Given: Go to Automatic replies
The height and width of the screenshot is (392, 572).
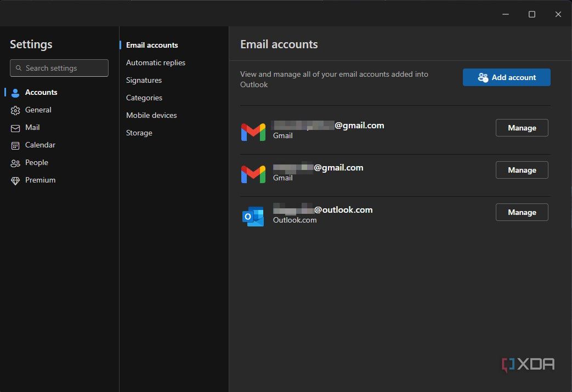Looking at the screenshot, I should 155,63.
